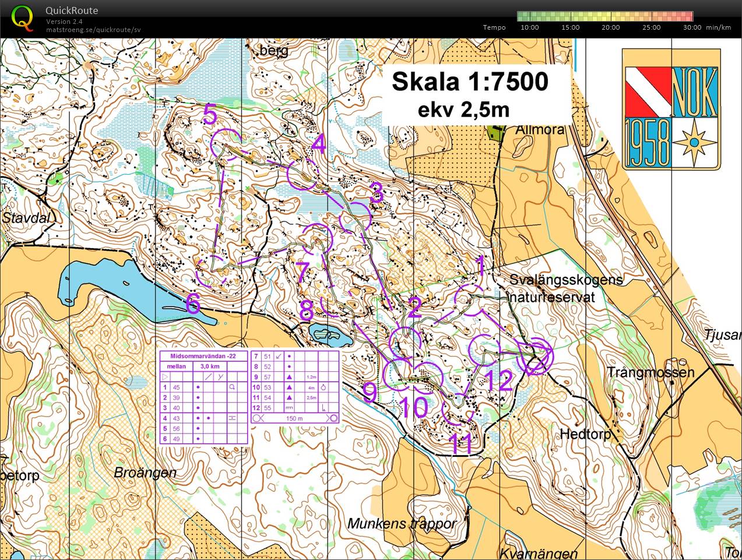Click the boulder triangle symbol in row 11

(x=289, y=397)
